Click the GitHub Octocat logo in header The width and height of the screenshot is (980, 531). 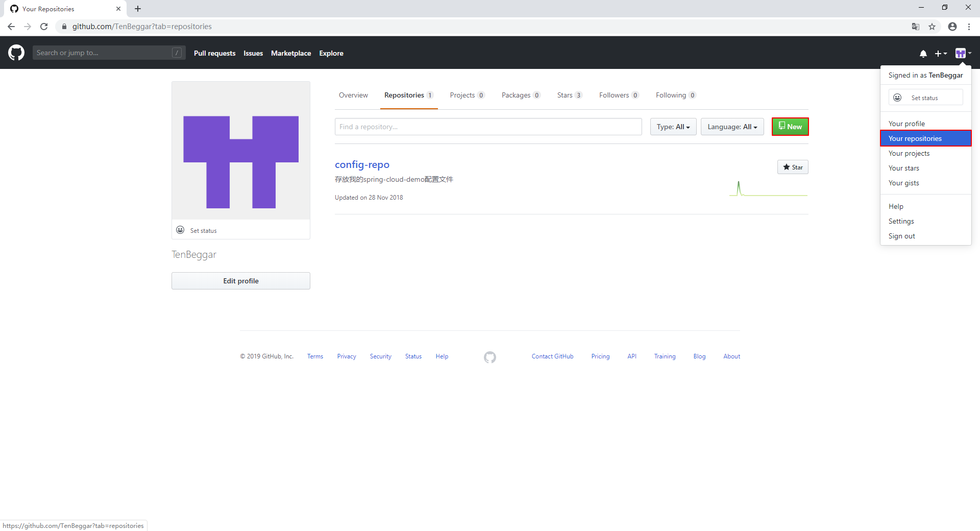point(16,53)
